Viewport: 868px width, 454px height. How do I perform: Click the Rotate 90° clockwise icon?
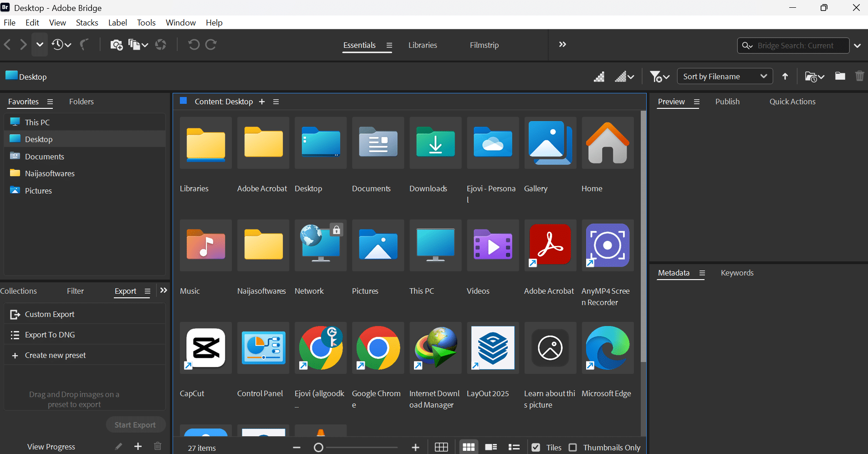(x=211, y=45)
